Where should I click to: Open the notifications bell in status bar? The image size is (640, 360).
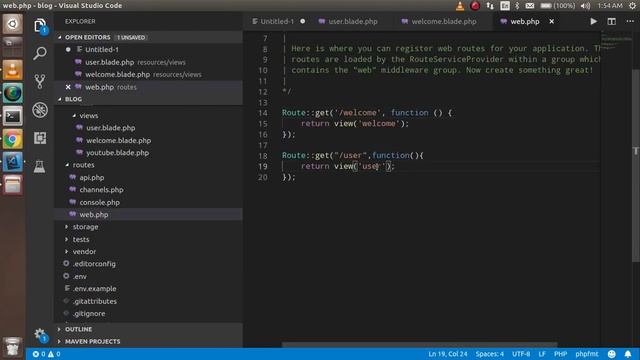tap(628, 354)
